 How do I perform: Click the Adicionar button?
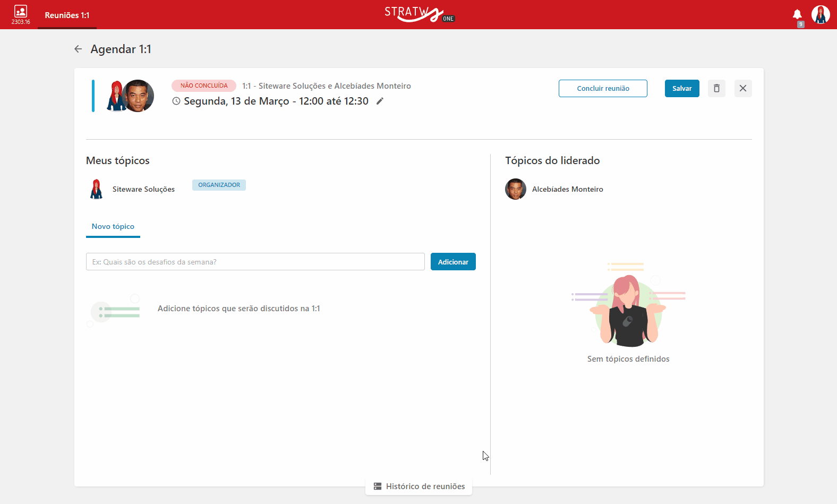tap(453, 262)
